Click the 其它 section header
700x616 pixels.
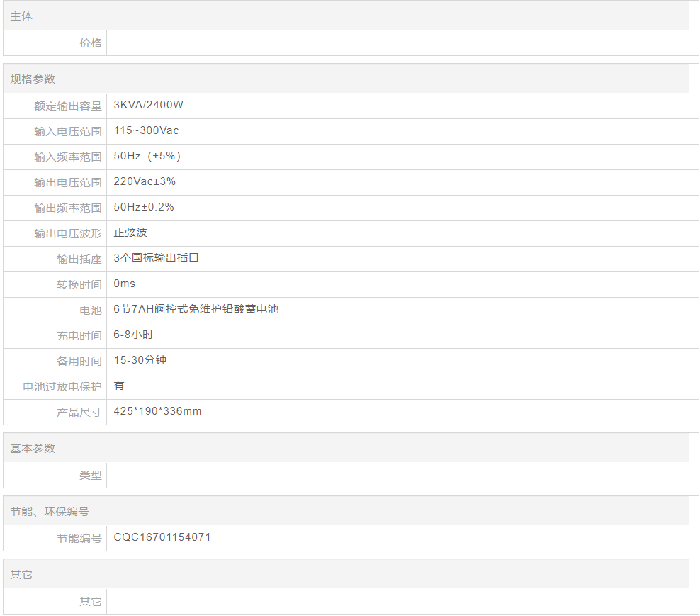21,575
